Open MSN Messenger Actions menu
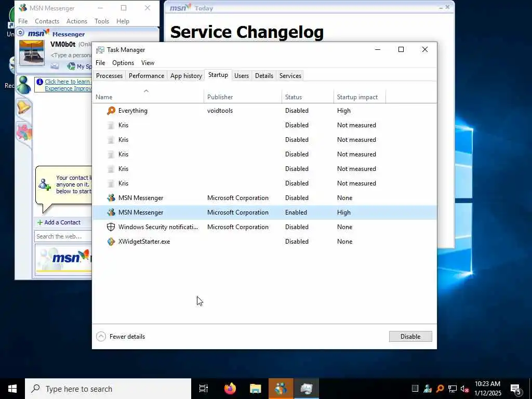This screenshot has width=532, height=399. (x=77, y=21)
